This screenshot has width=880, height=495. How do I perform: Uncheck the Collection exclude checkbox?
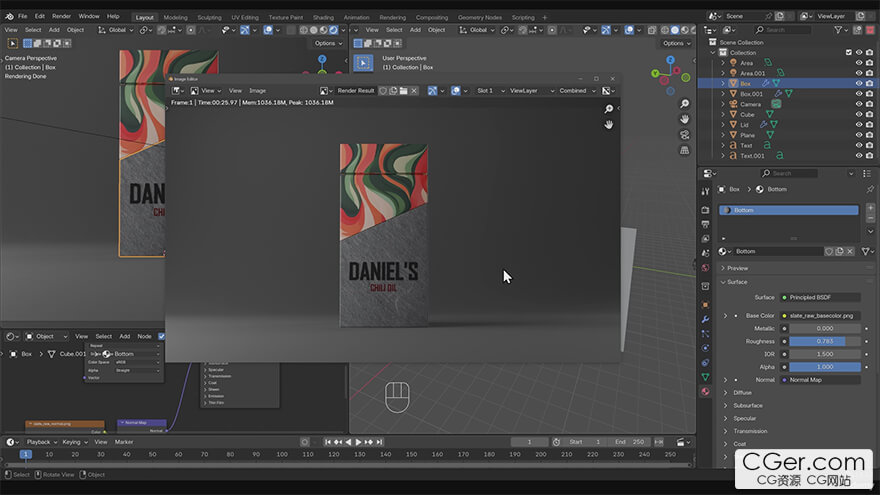coord(849,52)
